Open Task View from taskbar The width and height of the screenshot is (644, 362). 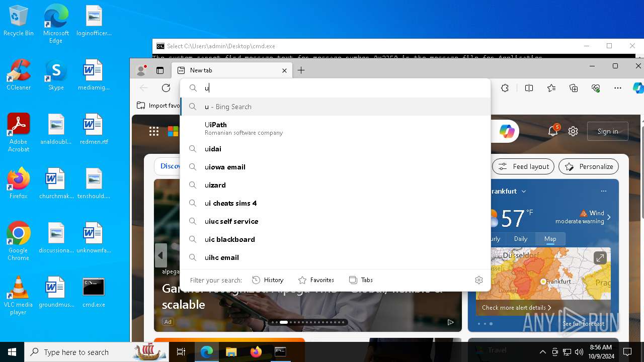(181, 352)
